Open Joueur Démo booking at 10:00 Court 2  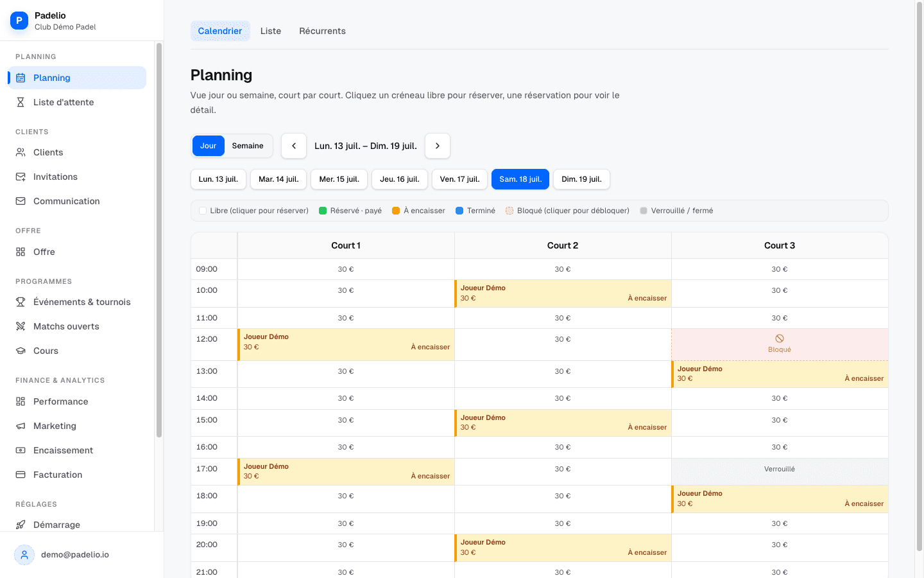pos(563,293)
